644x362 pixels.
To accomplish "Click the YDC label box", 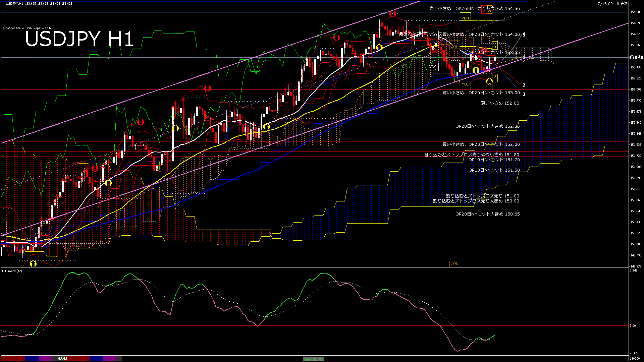I will [433, 67].
